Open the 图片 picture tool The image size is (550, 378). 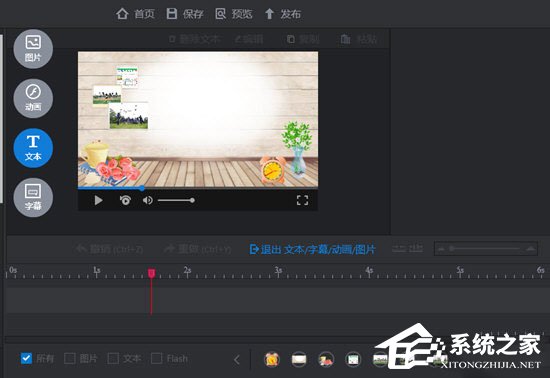click(x=33, y=49)
